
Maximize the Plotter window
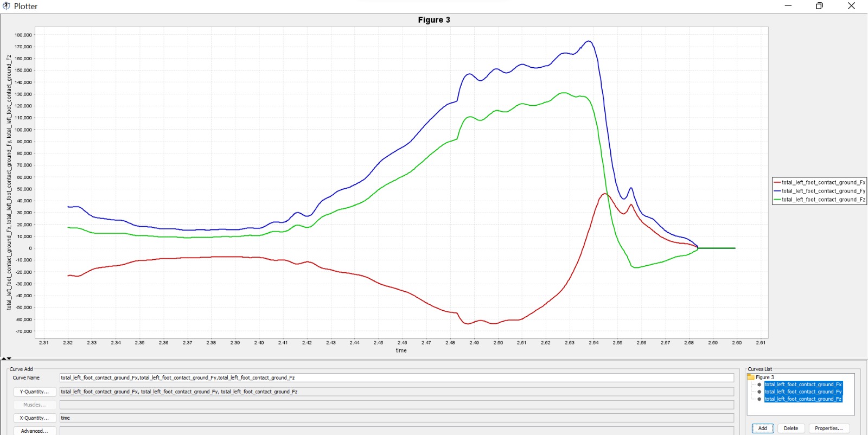(819, 6)
